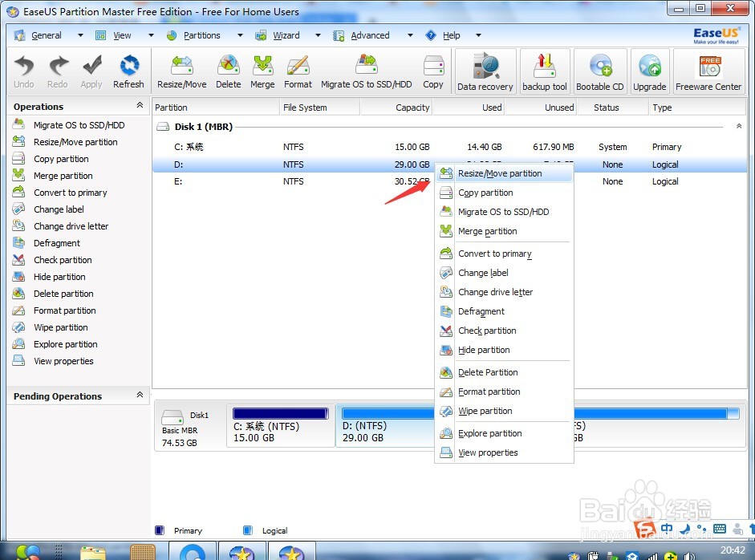Apply pending operations with Apply button

[x=91, y=71]
